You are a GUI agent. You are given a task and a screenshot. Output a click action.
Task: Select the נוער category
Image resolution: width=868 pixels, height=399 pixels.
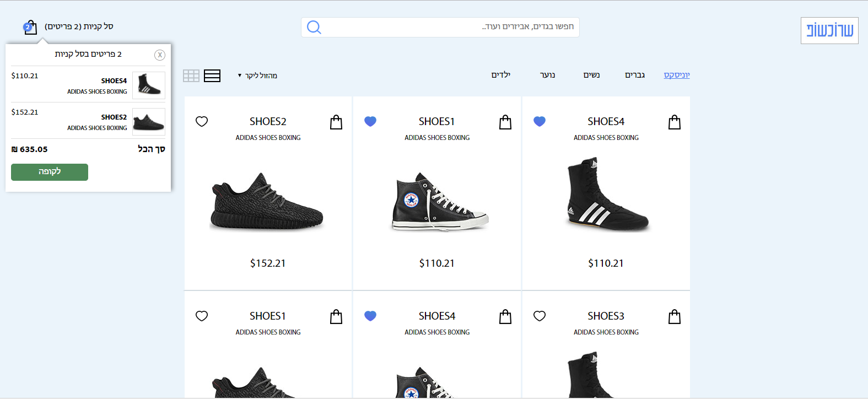(x=548, y=75)
